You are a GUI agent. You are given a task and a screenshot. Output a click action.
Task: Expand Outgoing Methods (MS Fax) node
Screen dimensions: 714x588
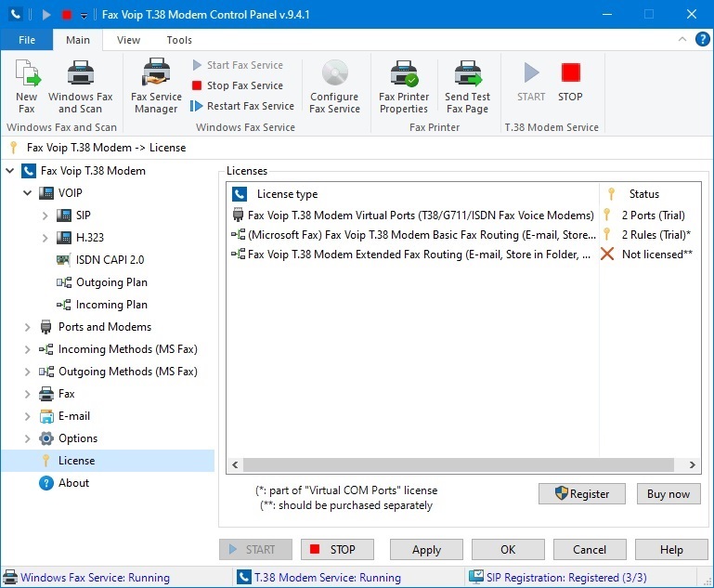[28, 372]
